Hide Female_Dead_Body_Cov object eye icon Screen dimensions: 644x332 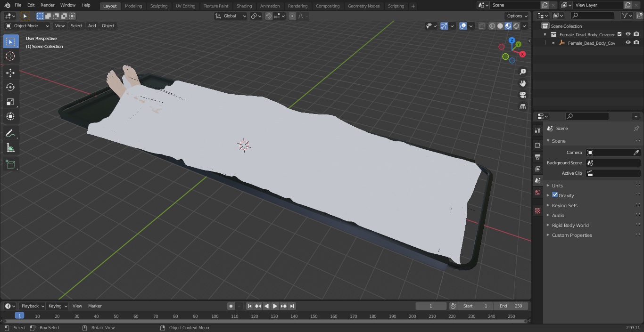point(628,43)
